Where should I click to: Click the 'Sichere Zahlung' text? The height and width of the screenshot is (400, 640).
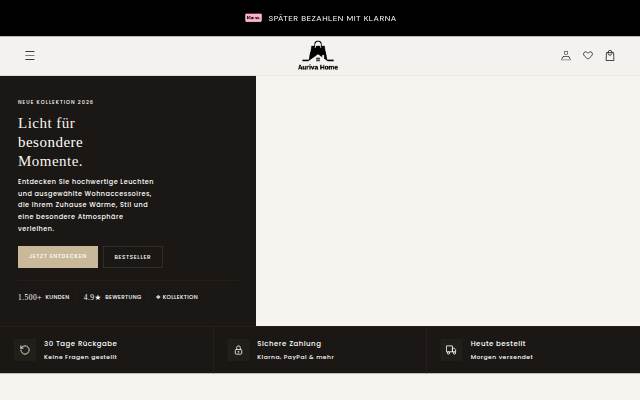click(x=289, y=344)
